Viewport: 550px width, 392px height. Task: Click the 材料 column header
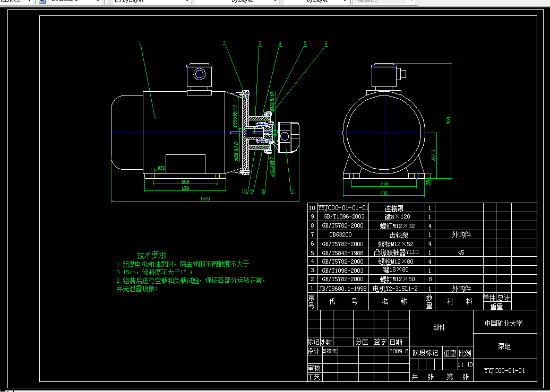pos(459,301)
